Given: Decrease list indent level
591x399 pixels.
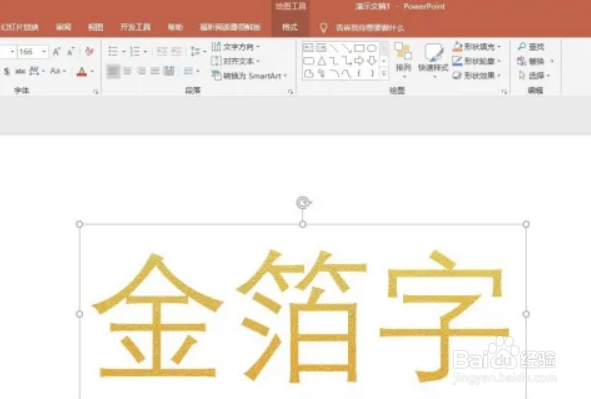Looking at the screenshot, I should point(162,51).
